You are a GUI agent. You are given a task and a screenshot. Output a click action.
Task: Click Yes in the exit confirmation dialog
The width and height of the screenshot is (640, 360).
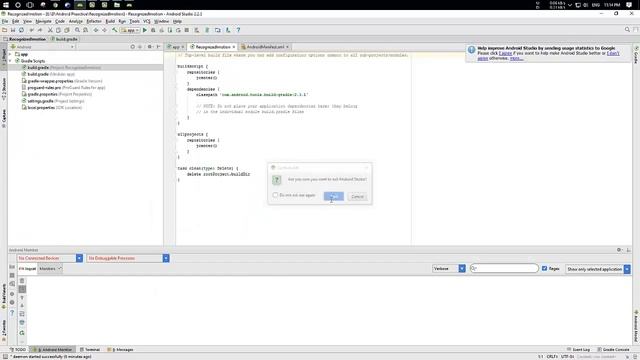[x=333, y=196]
